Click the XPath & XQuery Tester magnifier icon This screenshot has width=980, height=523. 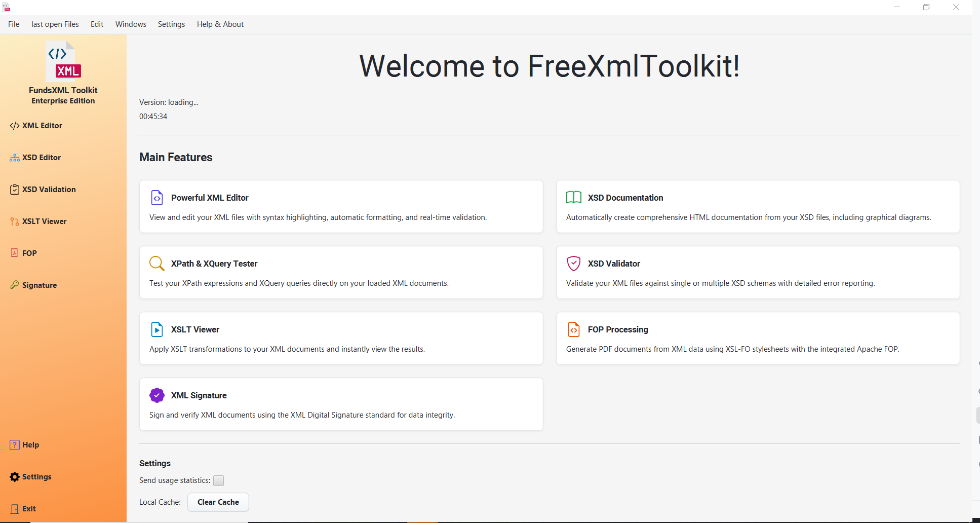(x=157, y=264)
